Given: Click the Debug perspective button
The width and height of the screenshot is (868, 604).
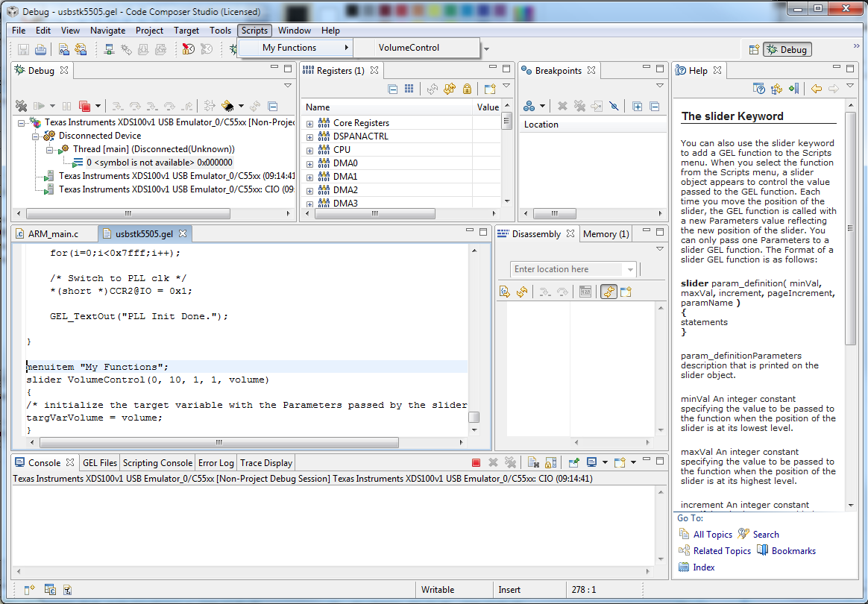Looking at the screenshot, I should point(787,50).
